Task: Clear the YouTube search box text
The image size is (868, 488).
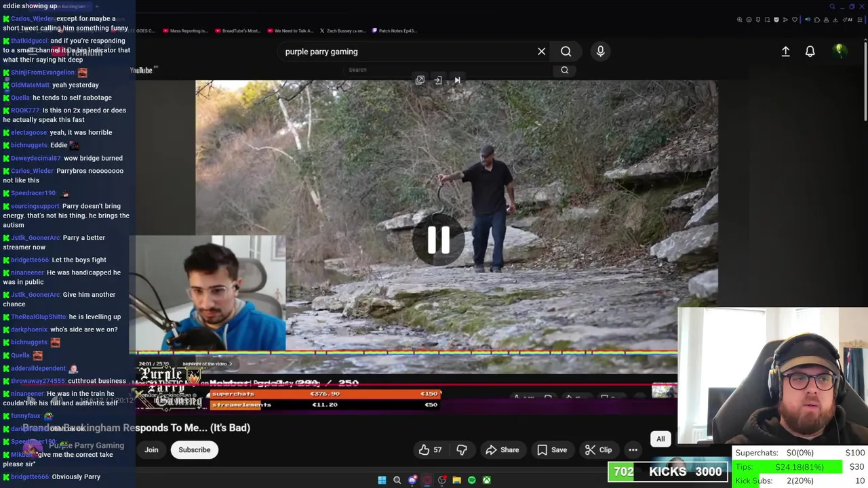Action: [x=541, y=52]
